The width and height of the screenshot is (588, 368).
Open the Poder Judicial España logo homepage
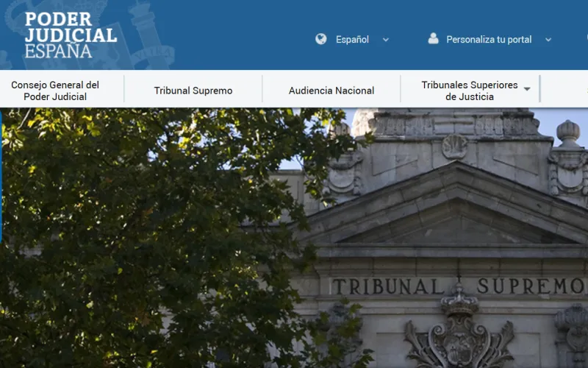[x=71, y=35]
